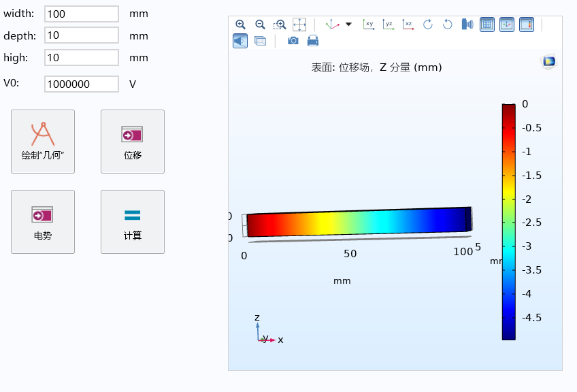Open the default view dropdown arrow
The image size is (577, 392).
[x=349, y=24]
